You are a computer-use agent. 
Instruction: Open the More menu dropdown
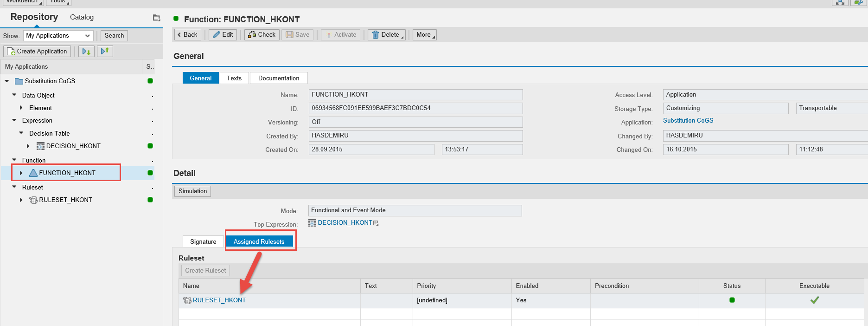tap(424, 34)
